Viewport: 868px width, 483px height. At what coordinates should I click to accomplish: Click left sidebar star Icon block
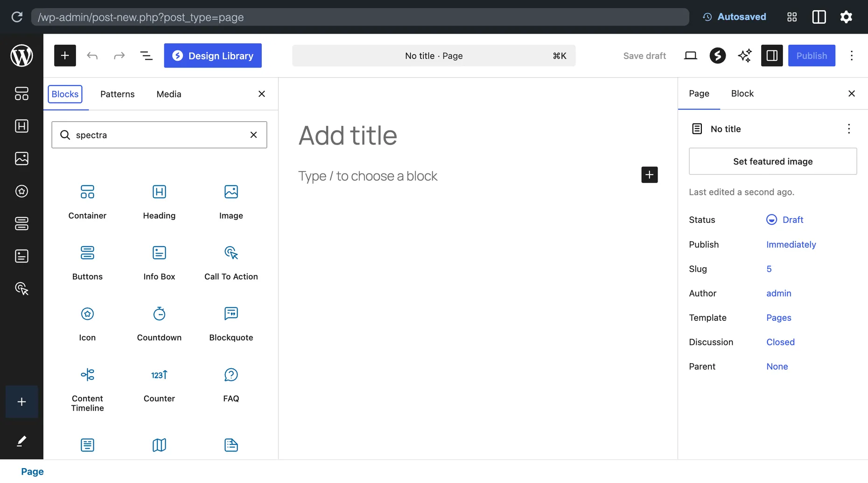pos(21,191)
